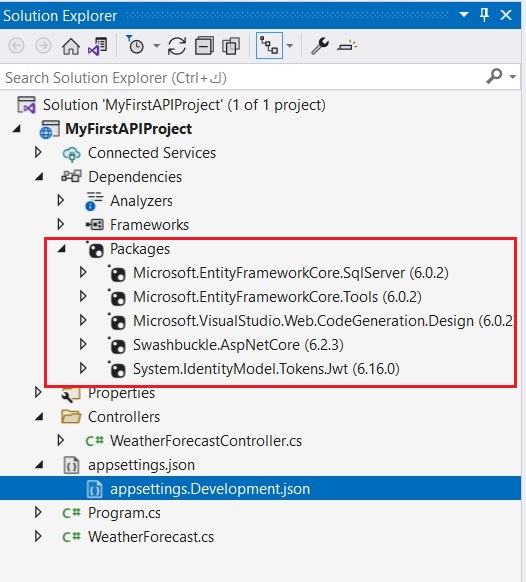This screenshot has width=526, height=582.
Task: Open the Window Position dropdown arrow
Action: click(464, 14)
